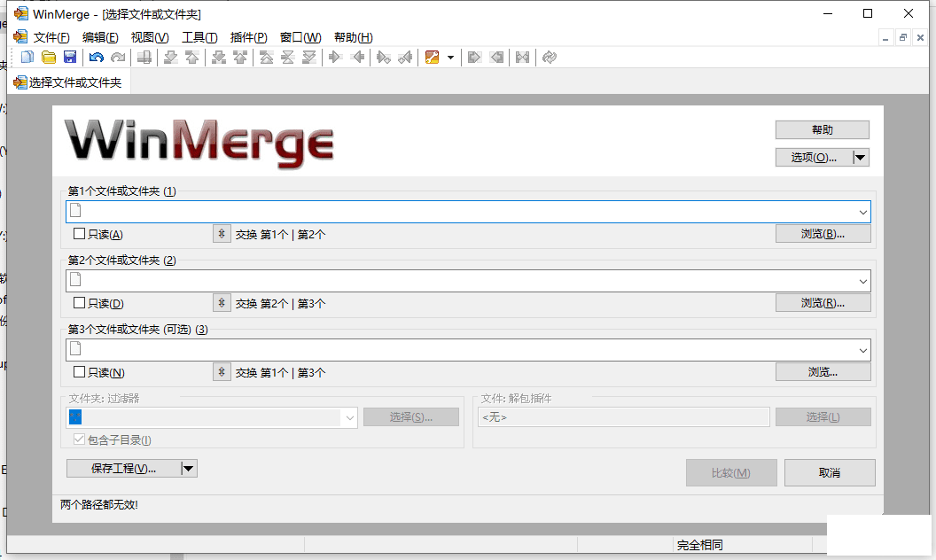Screen dimensions: 936x560
Task: Click the Refresh toolbar icon
Action: point(550,58)
